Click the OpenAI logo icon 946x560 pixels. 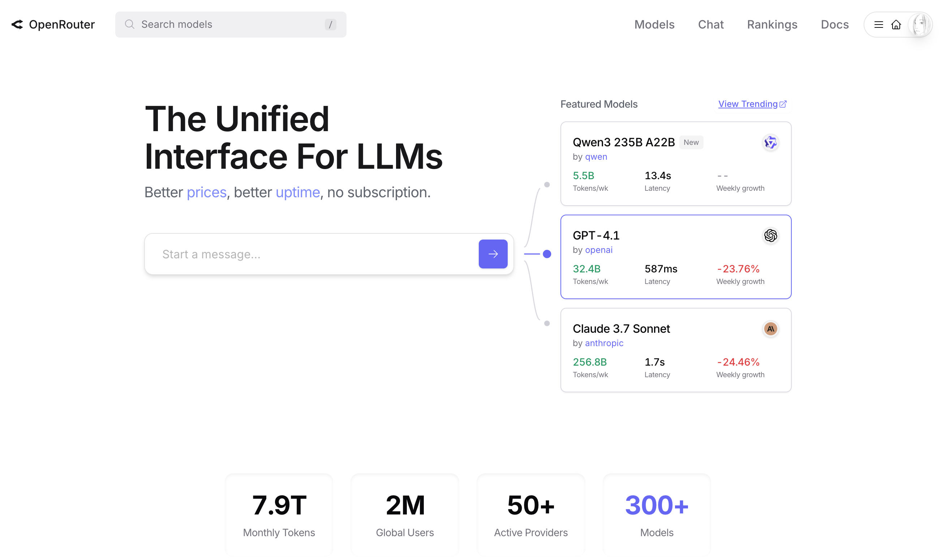coord(770,236)
